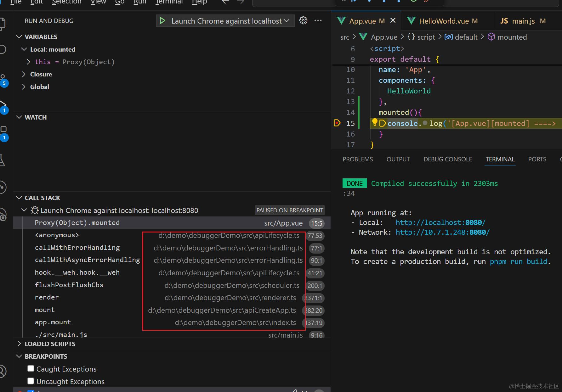Image resolution: width=562 pixels, height=392 pixels.
Task: Open the OUTPUT panel tab
Action: (x=398, y=159)
